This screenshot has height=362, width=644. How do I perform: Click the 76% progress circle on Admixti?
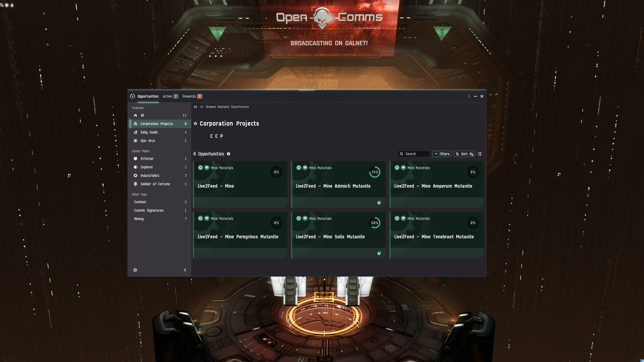coord(374,172)
